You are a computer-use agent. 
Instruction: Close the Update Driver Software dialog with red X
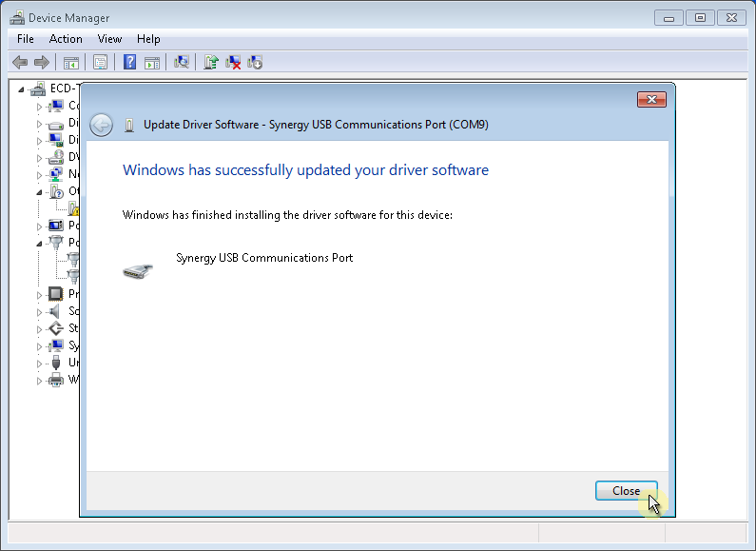[x=651, y=99]
